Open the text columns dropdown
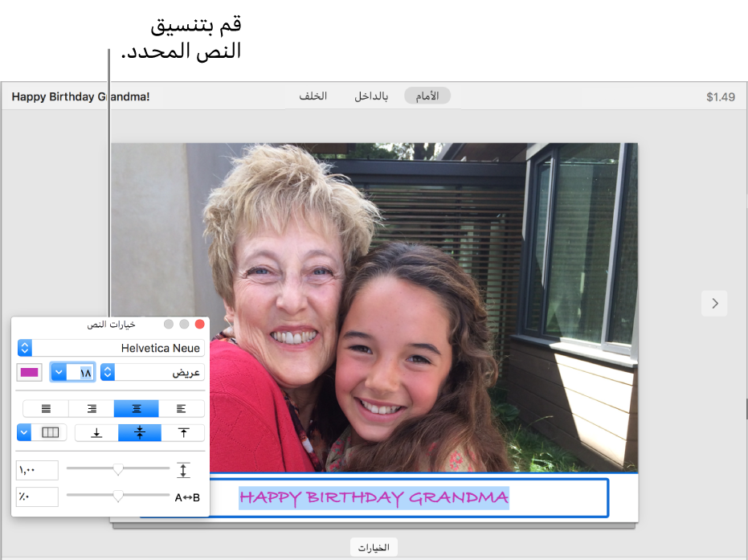The image size is (748, 560). click(x=25, y=433)
